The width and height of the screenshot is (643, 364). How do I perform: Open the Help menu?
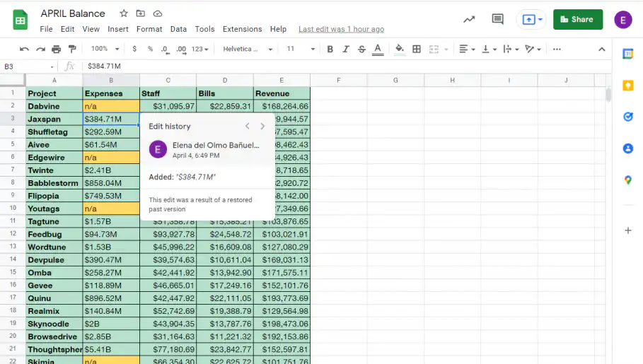tap(278, 29)
